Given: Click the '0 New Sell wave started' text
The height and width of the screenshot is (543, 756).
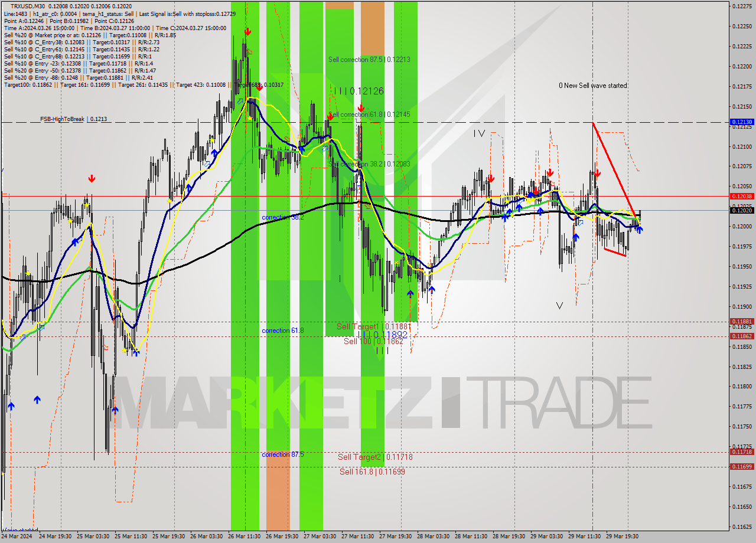Looking at the screenshot, I should pos(593,86).
